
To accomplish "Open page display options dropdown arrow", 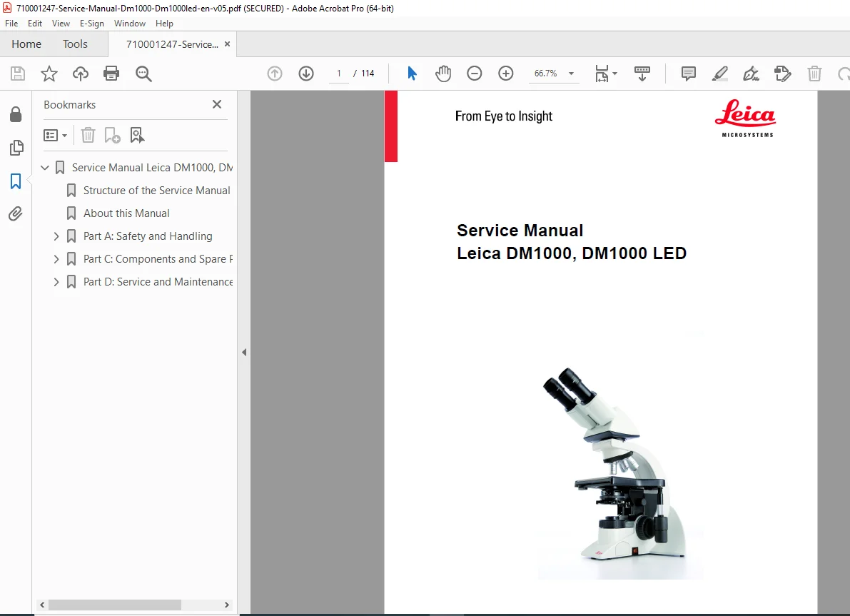I will click(x=614, y=74).
